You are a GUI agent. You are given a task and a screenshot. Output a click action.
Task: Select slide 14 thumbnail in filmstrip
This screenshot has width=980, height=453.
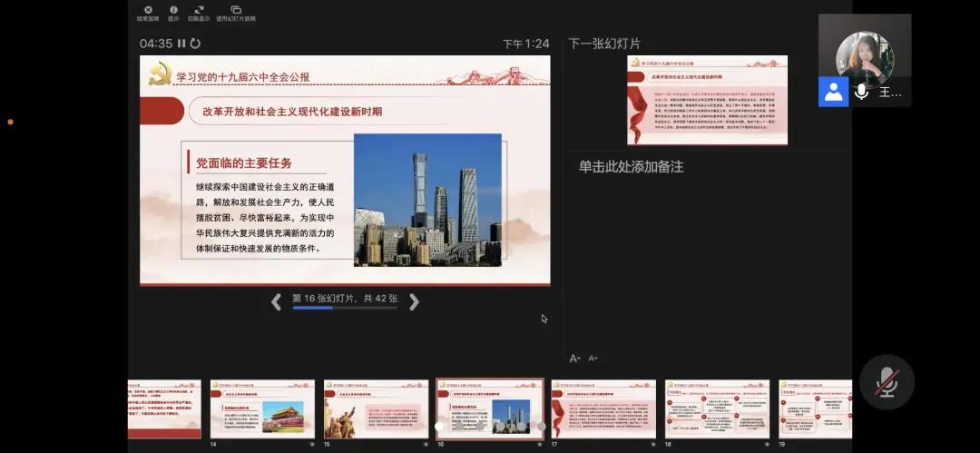262,409
